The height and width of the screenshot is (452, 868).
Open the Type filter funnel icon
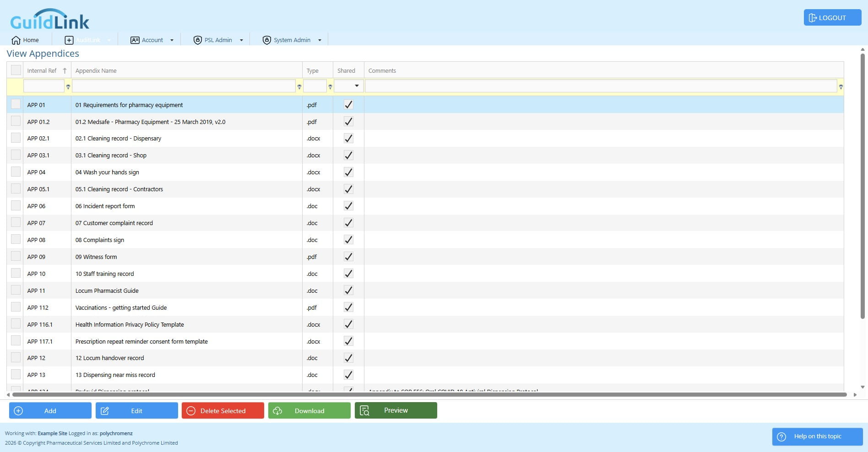330,86
